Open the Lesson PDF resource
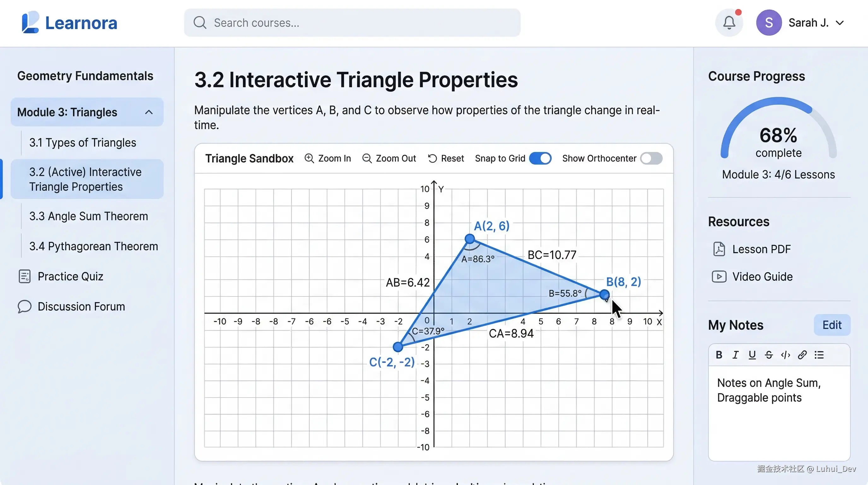 761,249
